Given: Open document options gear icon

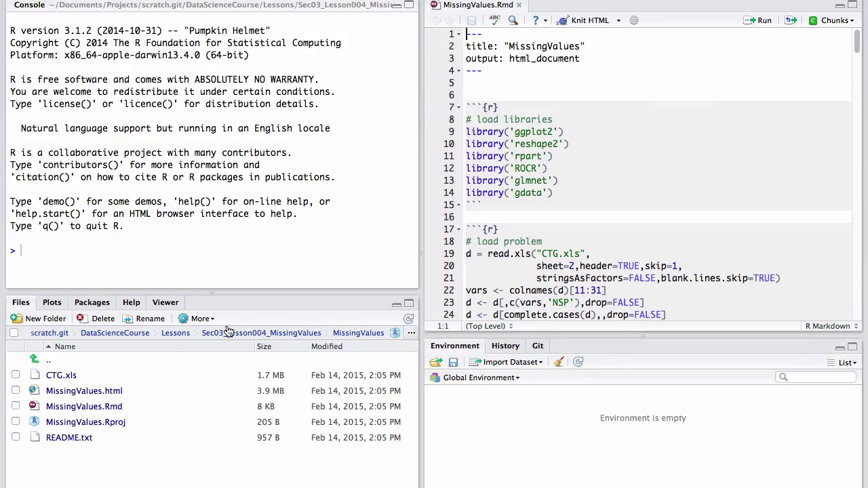Looking at the screenshot, I should pos(634,20).
